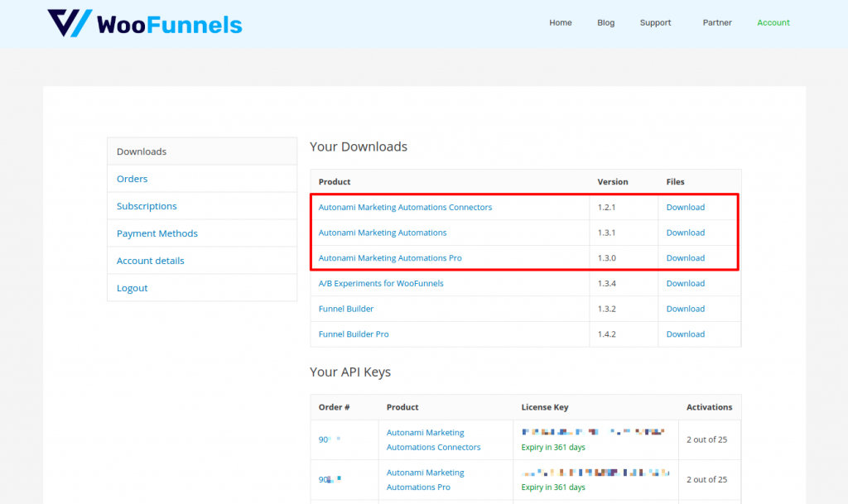Image resolution: width=848 pixels, height=504 pixels.
Task: Select the Connectors license key
Action: pos(593,432)
